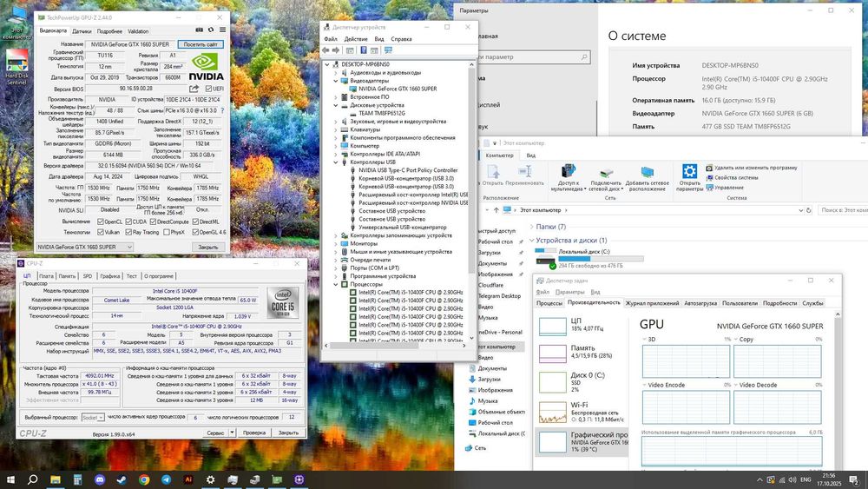868x489 pixels.
Task: Toggle the CUDA checkbox
Action: coord(128,221)
